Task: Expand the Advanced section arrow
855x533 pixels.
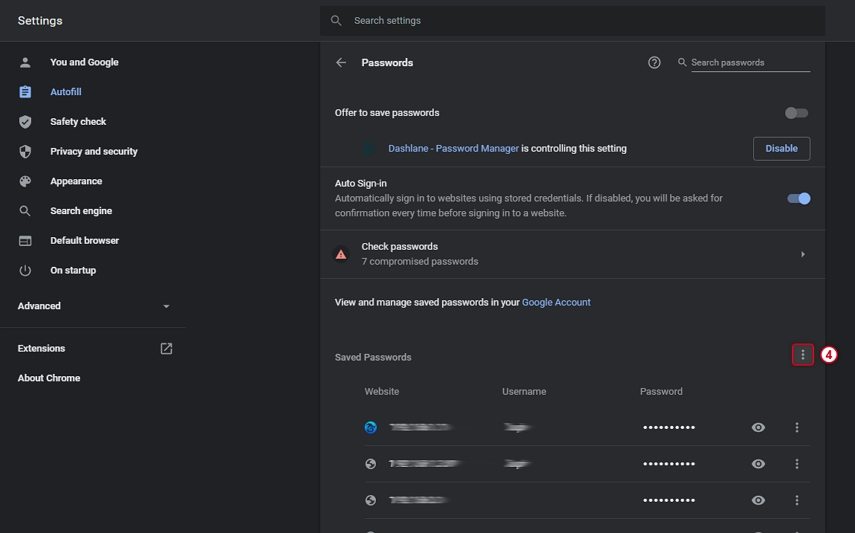Action: (x=166, y=306)
